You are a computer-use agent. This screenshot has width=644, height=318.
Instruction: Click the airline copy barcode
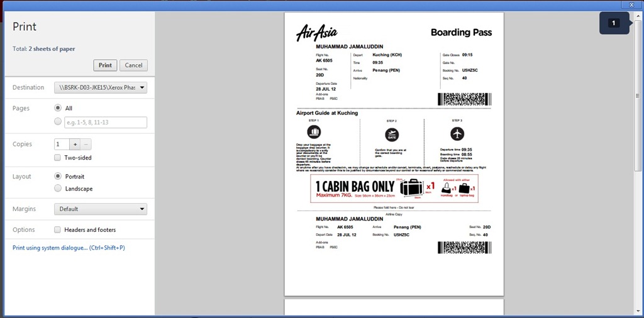465,248
